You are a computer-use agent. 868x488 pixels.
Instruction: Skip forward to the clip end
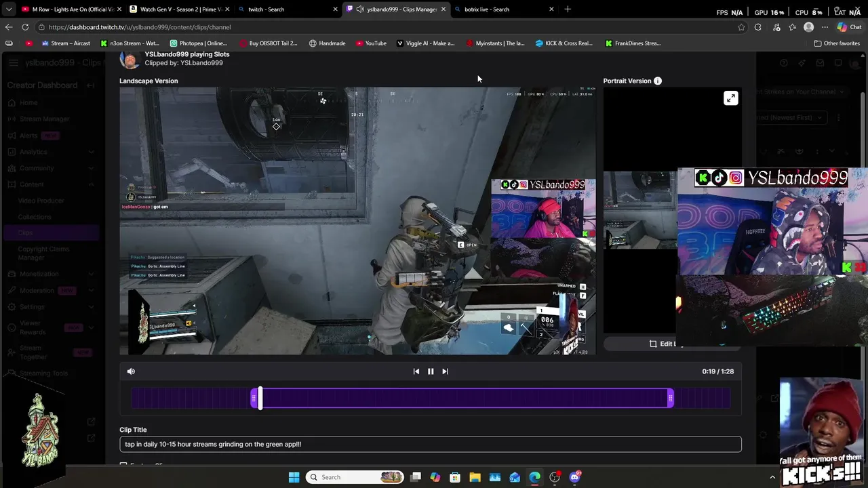pos(445,371)
